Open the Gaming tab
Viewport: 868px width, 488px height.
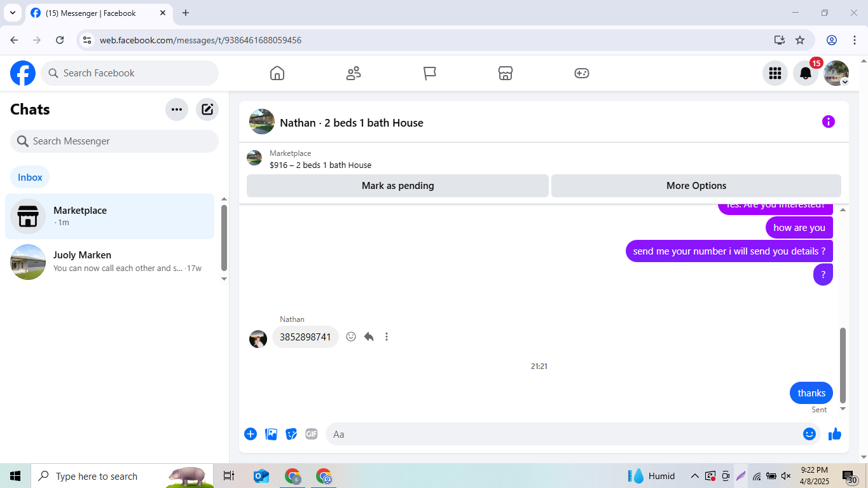pos(582,73)
